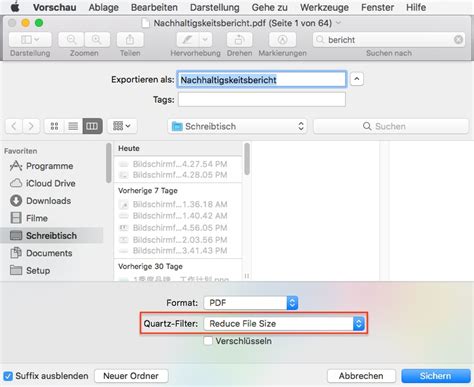
Task: Click the zoom out magnifier icon
Action: click(x=71, y=40)
